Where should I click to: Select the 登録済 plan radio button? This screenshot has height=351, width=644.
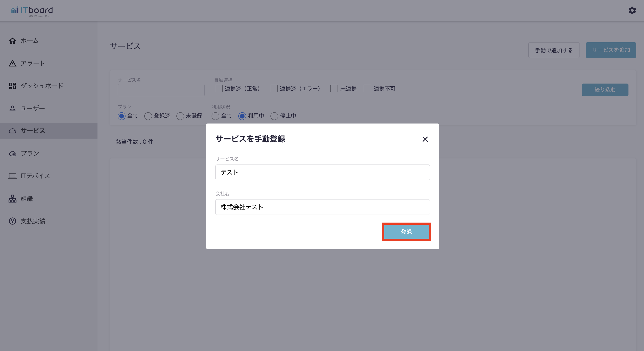pos(148,116)
